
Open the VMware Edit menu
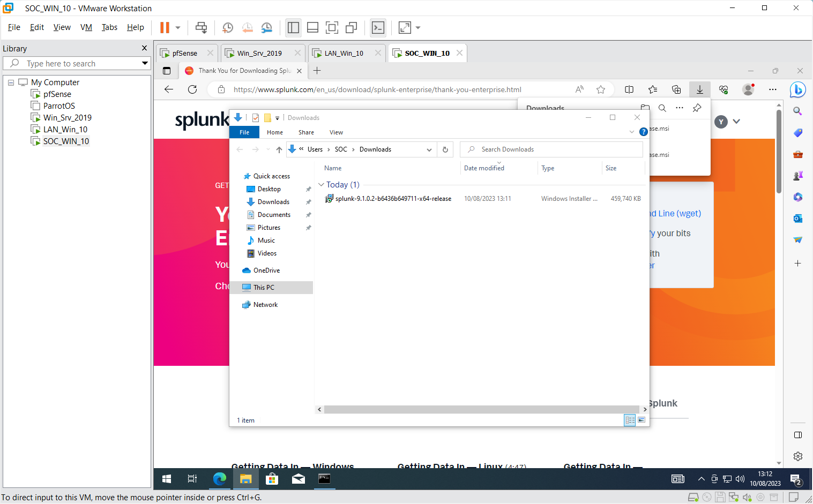click(x=37, y=27)
